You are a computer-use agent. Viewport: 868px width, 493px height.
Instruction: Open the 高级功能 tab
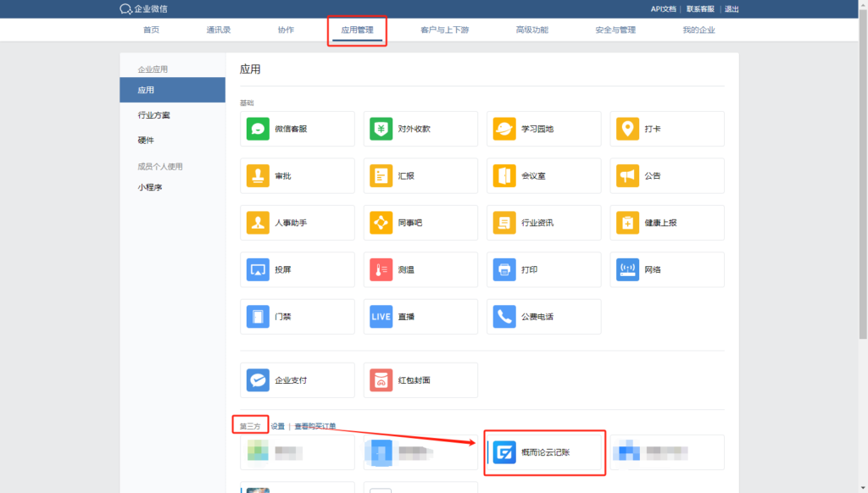click(532, 30)
